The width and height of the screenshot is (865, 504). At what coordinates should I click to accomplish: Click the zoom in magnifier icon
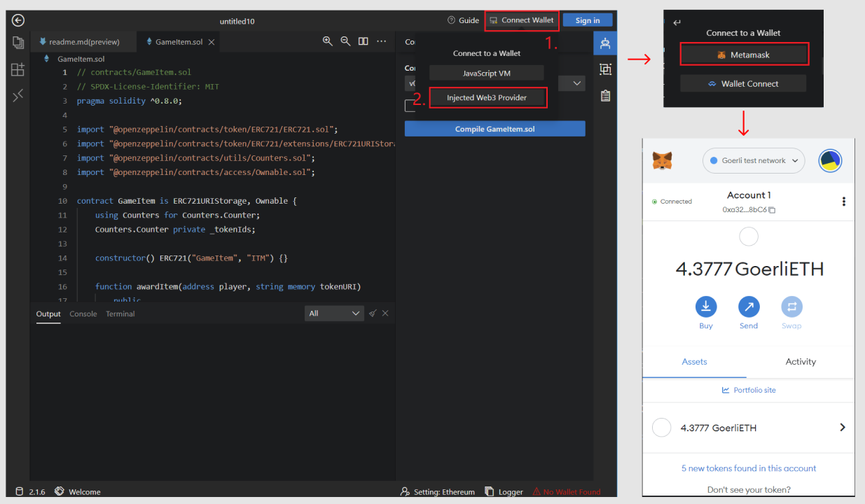click(327, 41)
